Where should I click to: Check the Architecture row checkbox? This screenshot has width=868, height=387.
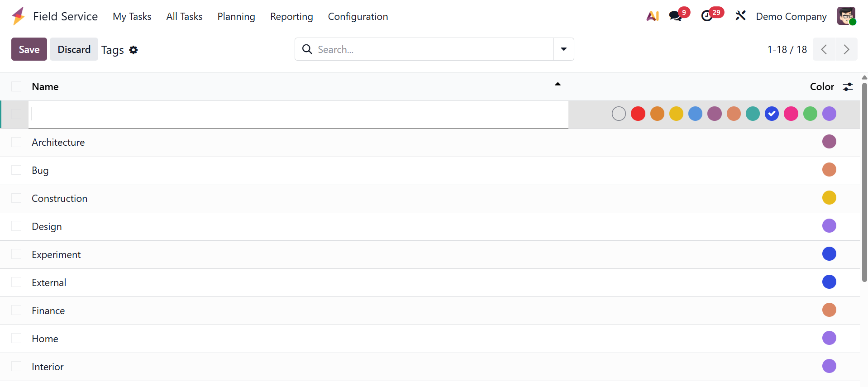[x=16, y=142]
